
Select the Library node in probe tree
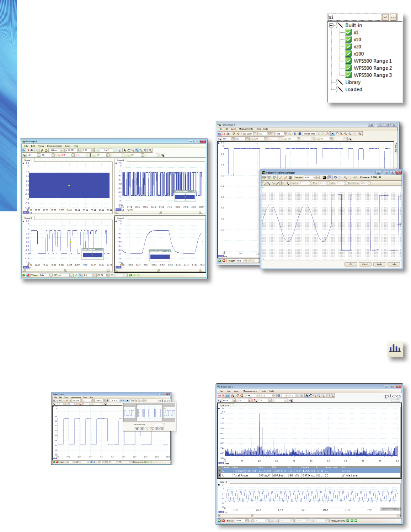click(x=353, y=82)
